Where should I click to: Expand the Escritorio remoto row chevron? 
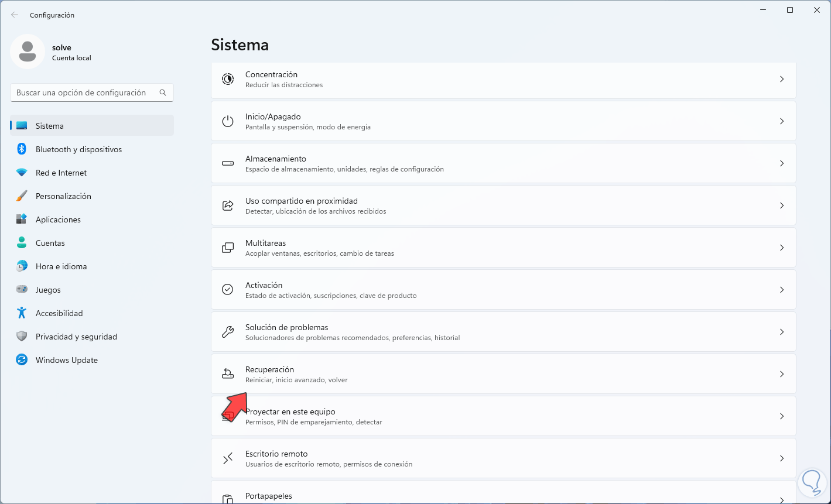pos(781,458)
